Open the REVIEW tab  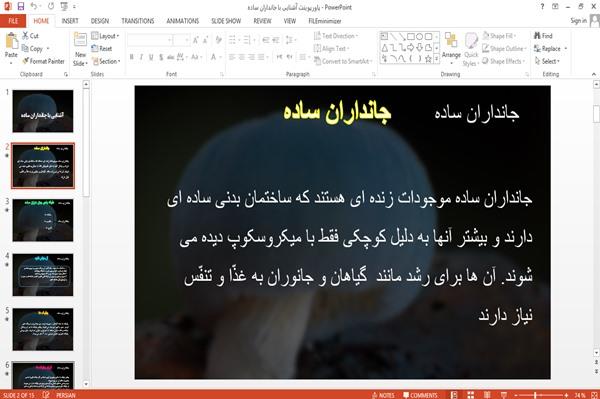coord(262,21)
